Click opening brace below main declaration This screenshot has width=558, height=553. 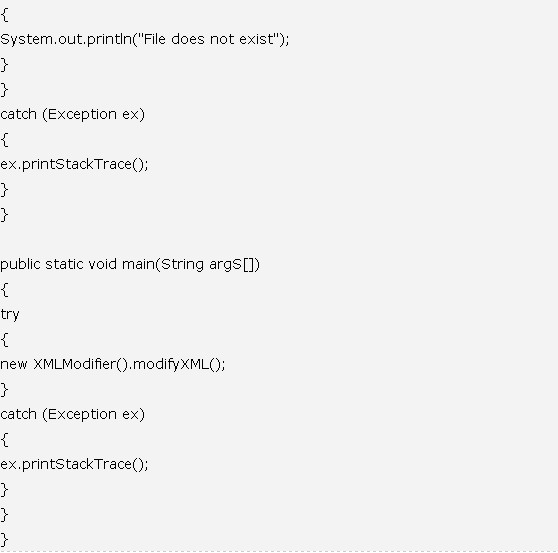click(x=5, y=290)
